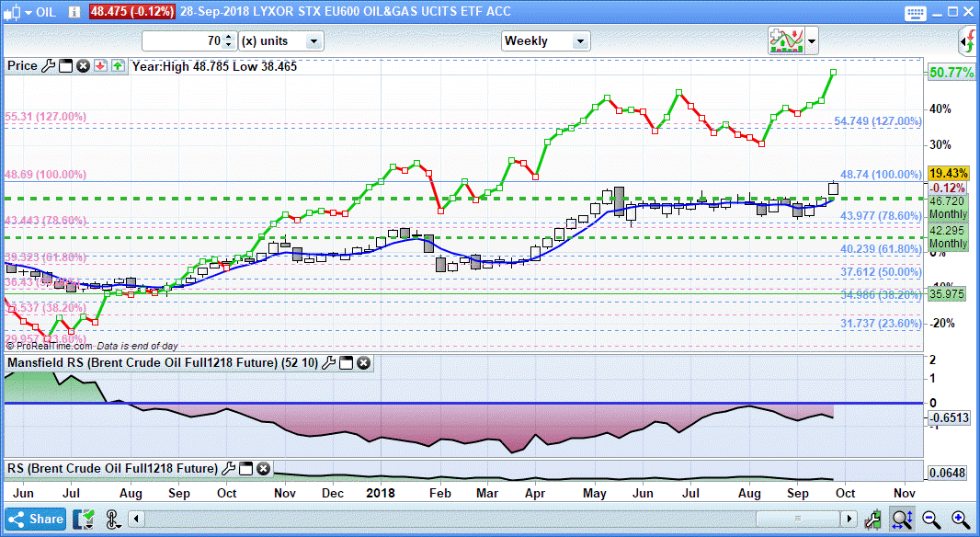Toggle the horizontal zoom magnifier button

(902, 519)
